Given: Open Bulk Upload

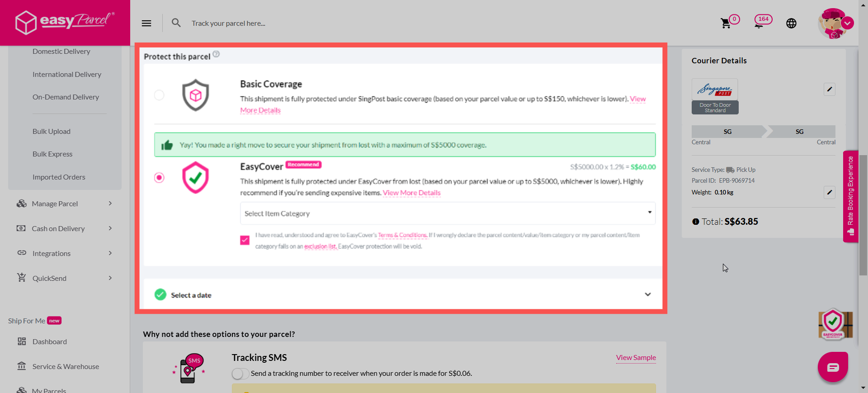Looking at the screenshot, I should [x=52, y=131].
